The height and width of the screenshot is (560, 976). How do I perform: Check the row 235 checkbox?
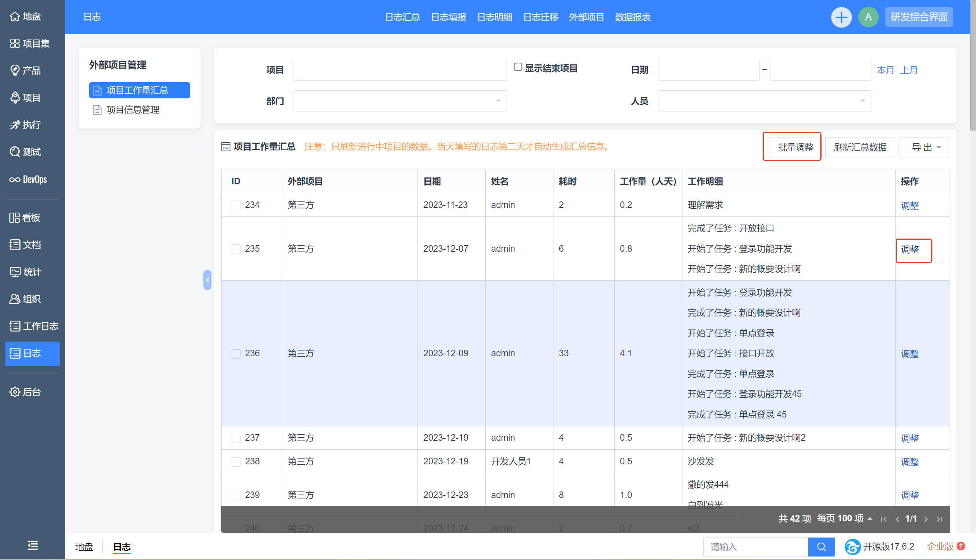[236, 249]
